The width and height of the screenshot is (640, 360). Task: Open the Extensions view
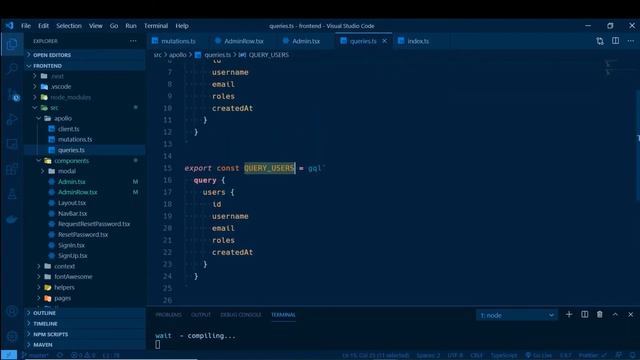(x=12, y=169)
